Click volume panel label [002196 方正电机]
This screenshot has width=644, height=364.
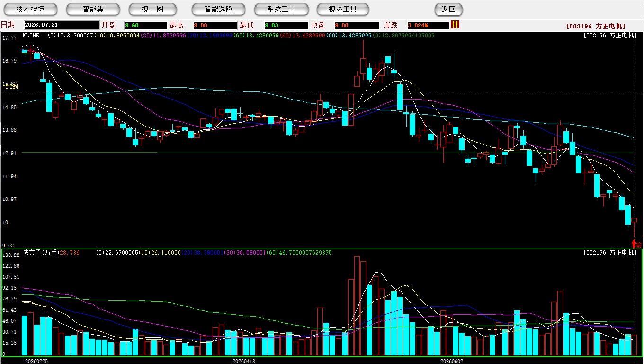[x=610, y=253]
